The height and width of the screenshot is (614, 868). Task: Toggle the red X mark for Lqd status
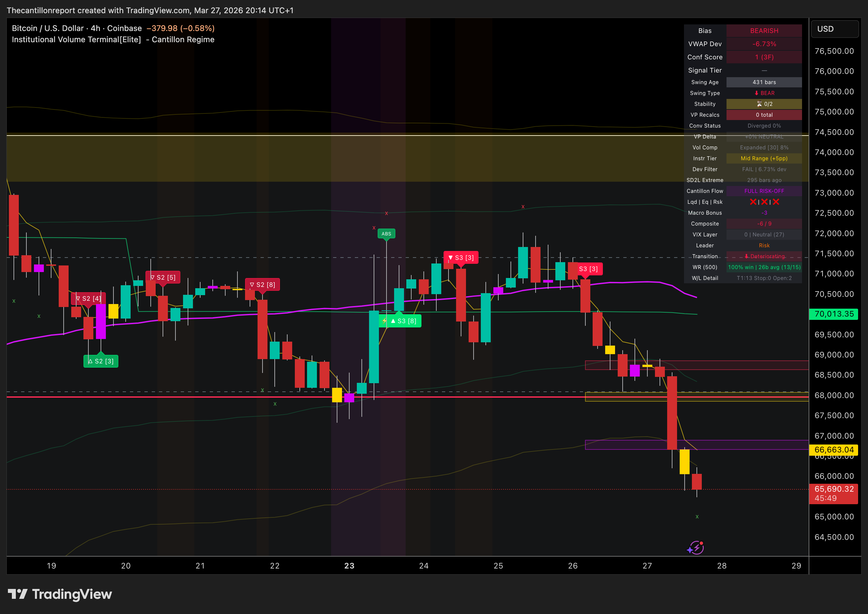tap(753, 202)
